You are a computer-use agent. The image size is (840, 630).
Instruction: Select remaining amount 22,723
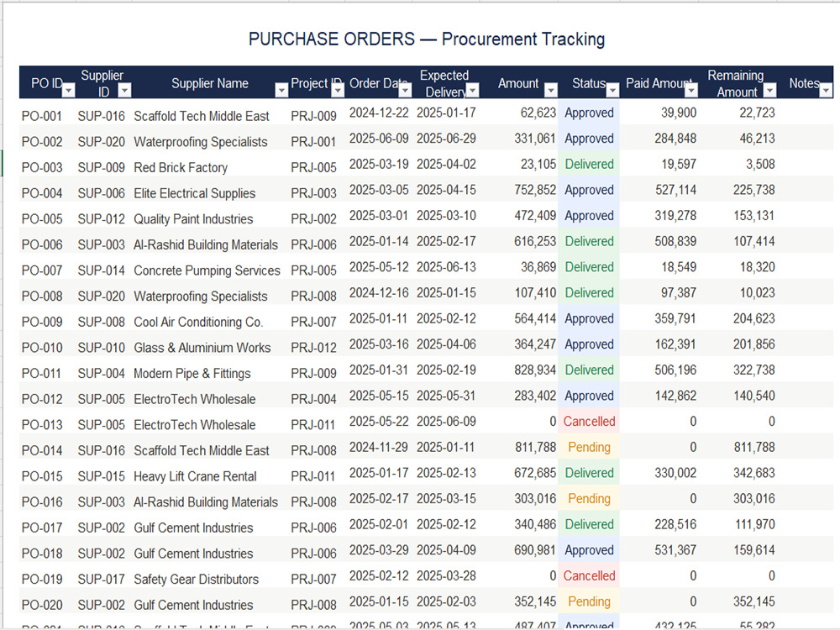click(757, 113)
